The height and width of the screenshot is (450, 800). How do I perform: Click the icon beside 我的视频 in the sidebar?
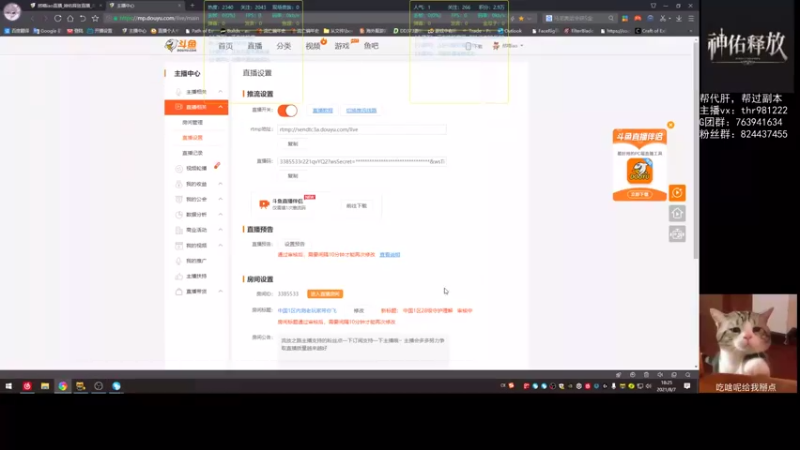(x=179, y=245)
